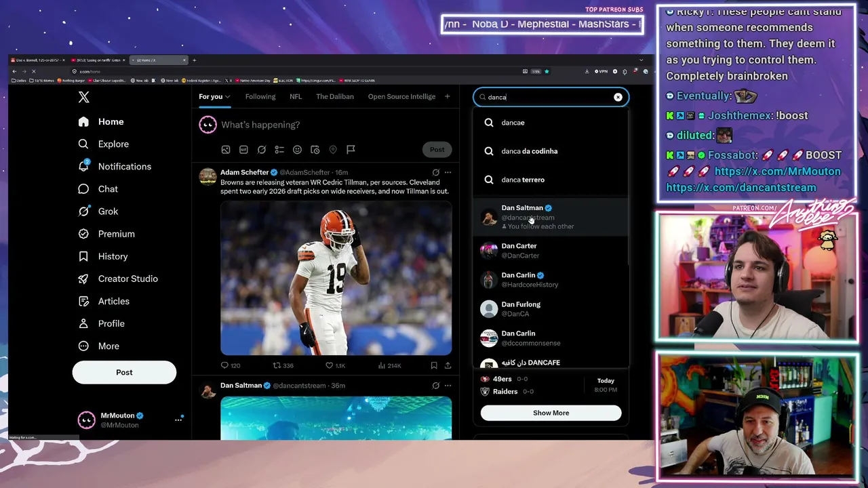Clear the search field text
Screen dimensions: 868x488
point(618,97)
